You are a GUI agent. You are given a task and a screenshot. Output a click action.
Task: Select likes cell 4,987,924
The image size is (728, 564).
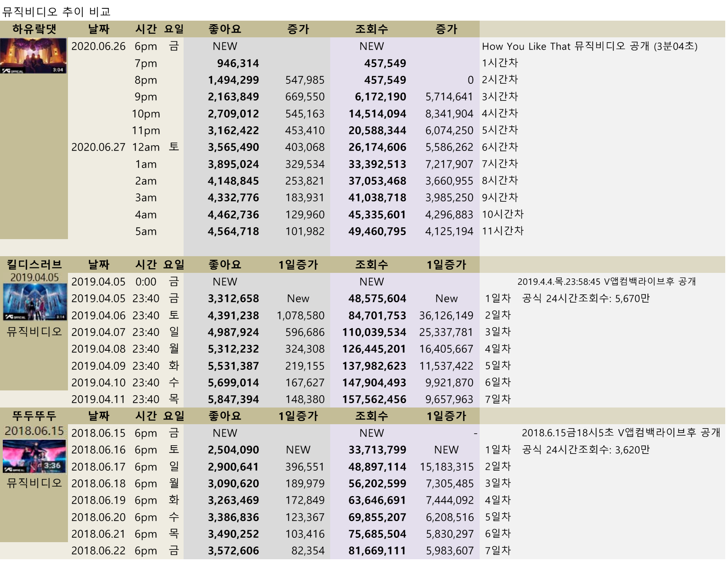tap(233, 332)
